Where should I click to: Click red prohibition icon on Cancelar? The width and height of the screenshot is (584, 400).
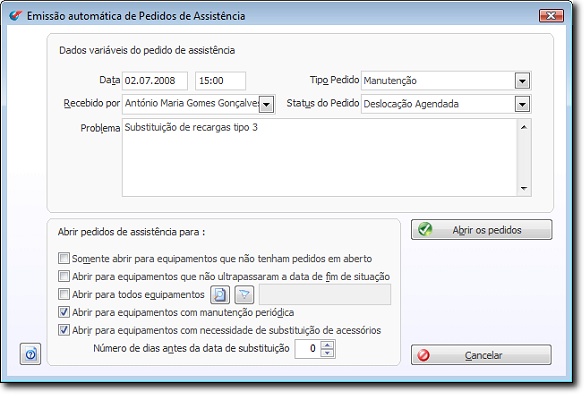423,355
